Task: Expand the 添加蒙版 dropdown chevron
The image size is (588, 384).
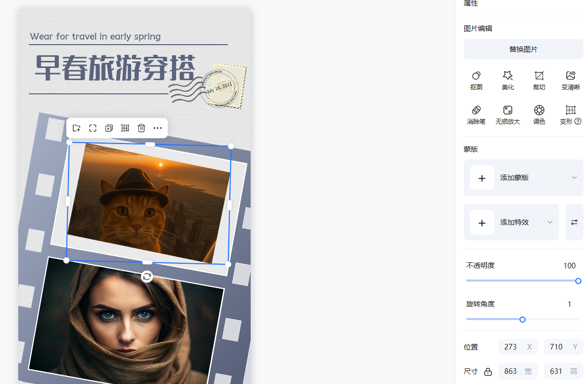Action: pyautogui.click(x=574, y=178)
